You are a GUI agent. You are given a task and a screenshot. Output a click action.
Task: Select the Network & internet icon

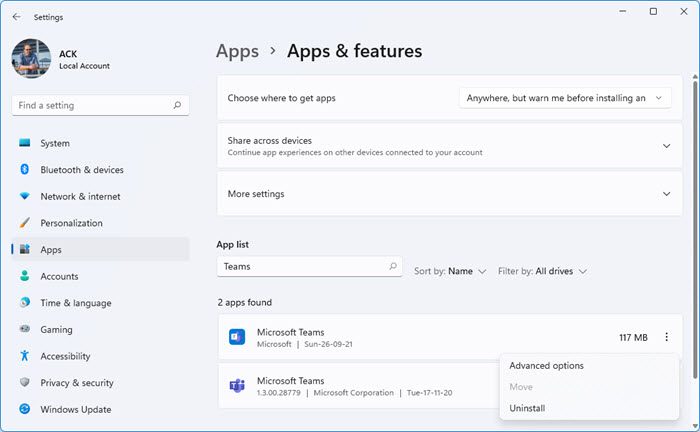coord(25,197)
